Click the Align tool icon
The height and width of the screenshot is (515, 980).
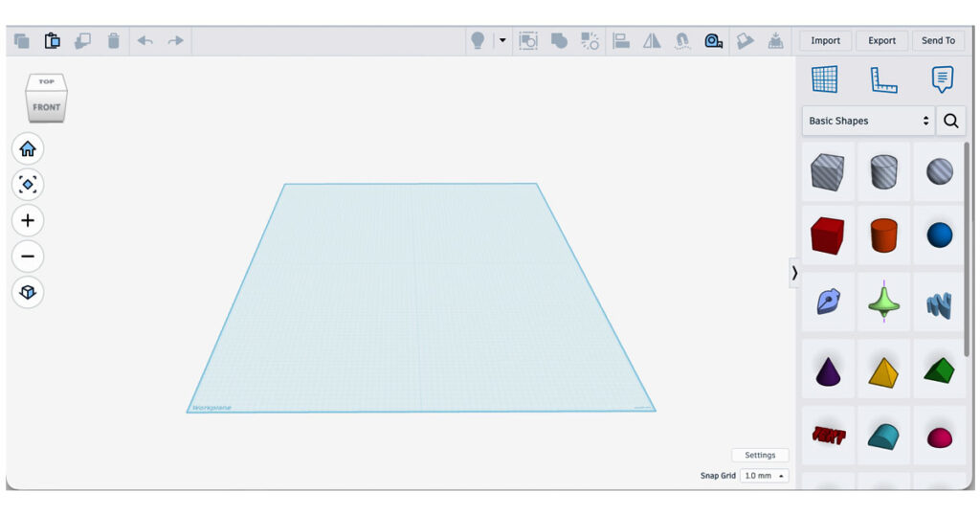tap(620, 40)
